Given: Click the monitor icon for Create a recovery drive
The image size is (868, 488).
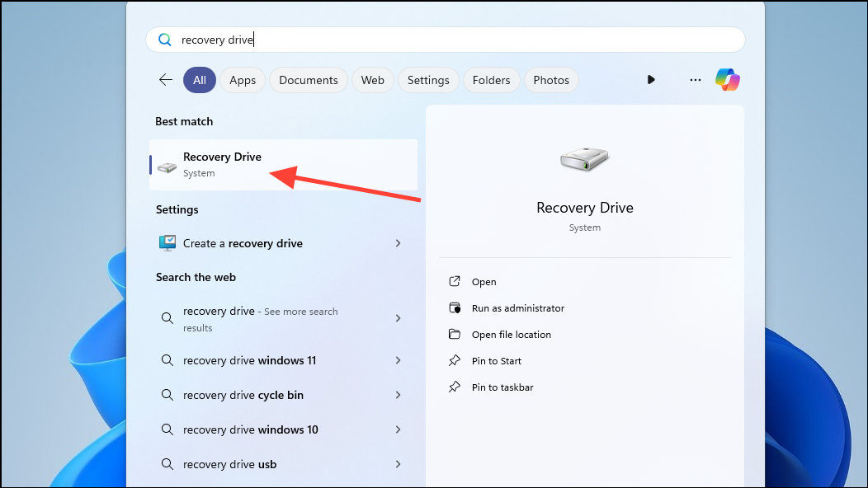Looking at the screenshot, I should pos(167,243).
